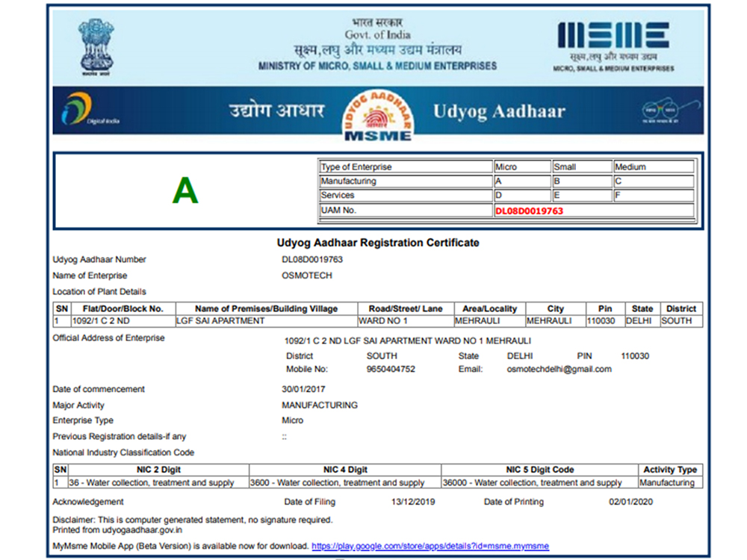Click the commencement date 30/01/2017
Viewport: 747px width, 560px height.
tap(303, 389)
